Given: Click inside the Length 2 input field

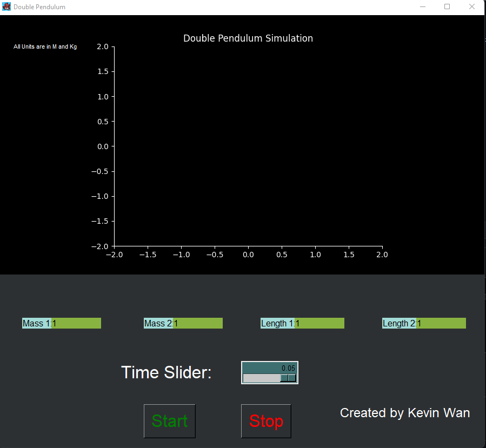Looking at the screenshot, I should click(x=441, y=323).
